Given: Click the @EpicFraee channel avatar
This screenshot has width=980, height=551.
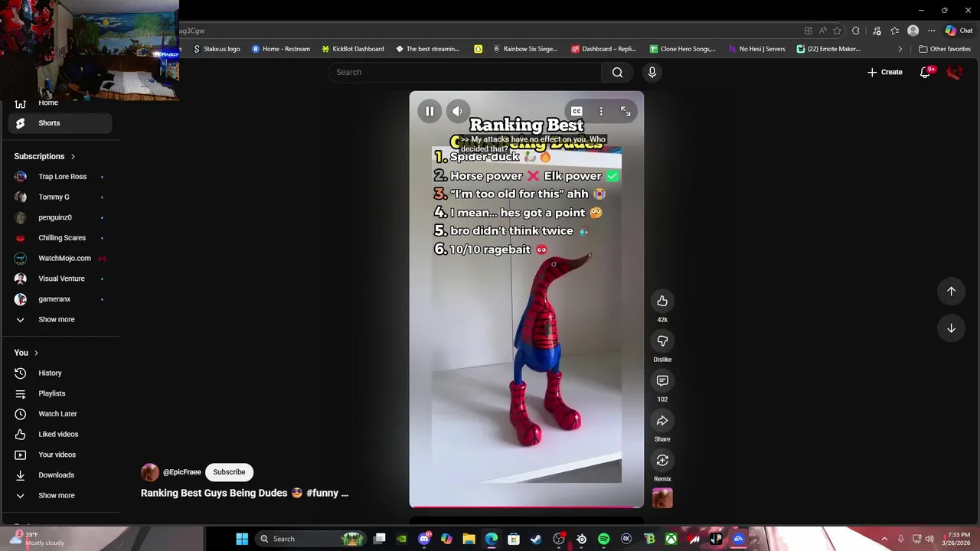Looking at the screenshot, I should coord(150,472).
